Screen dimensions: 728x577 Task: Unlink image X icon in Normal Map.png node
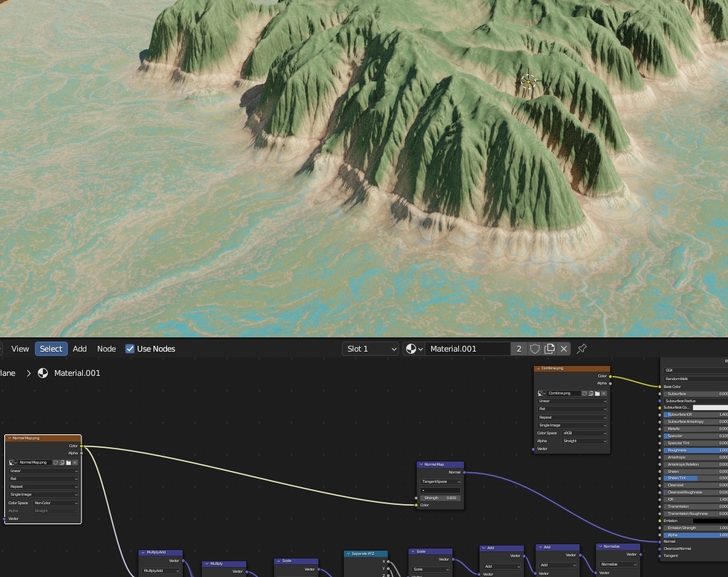pyautogui.click(x=75, y=462)
